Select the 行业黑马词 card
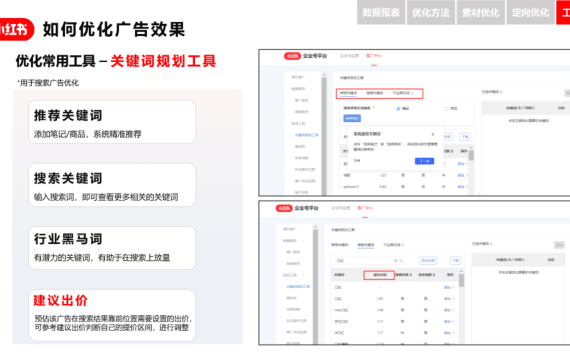 tap(112, 248)
